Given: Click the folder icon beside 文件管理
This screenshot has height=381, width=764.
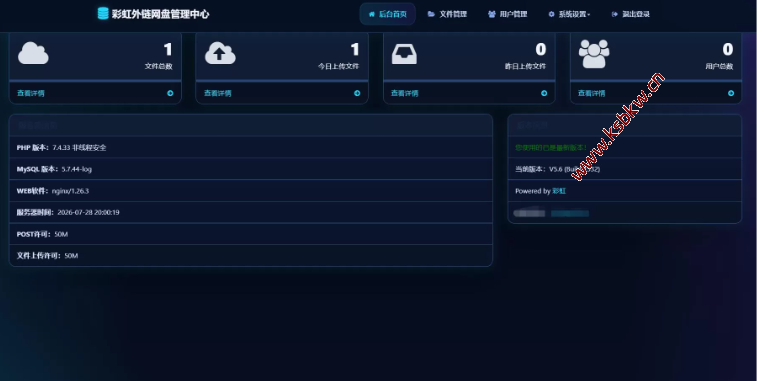Looking at the screenshot, I should pyautogui.click(x=431, y=14).
